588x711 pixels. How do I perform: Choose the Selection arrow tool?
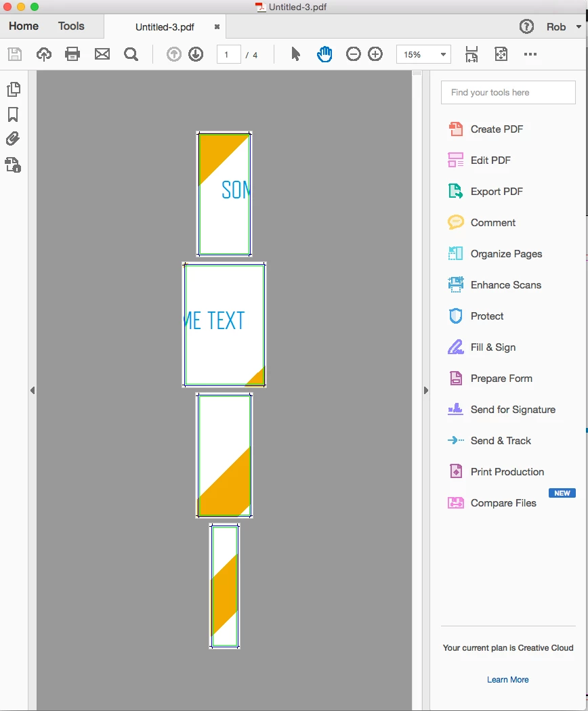point(295,54)
